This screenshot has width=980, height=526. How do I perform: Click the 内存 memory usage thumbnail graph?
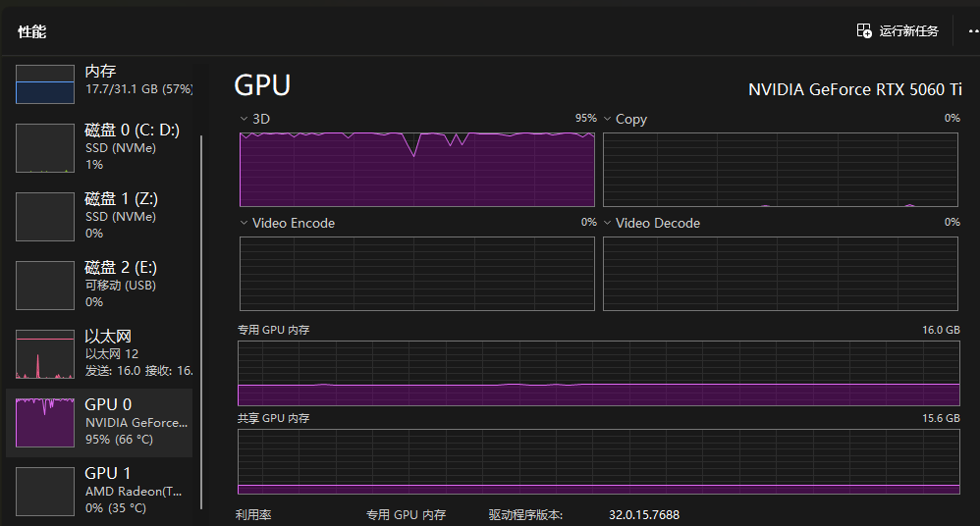(45, 84)
